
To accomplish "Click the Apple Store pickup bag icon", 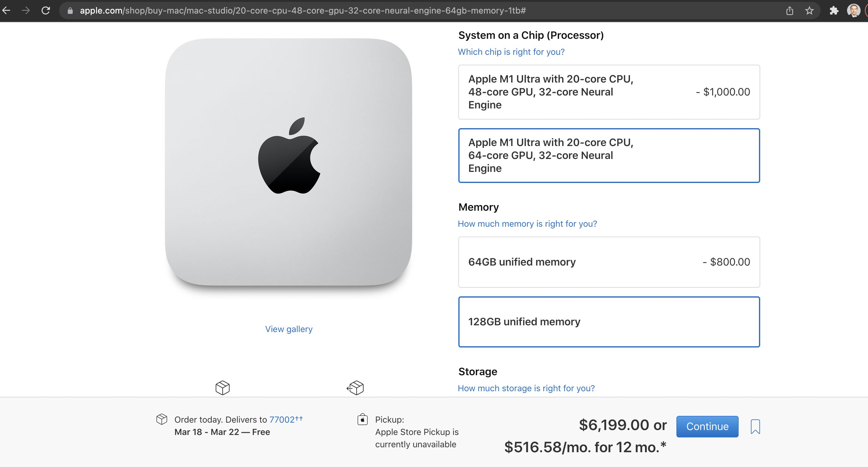I will click(x=363, y=420).
